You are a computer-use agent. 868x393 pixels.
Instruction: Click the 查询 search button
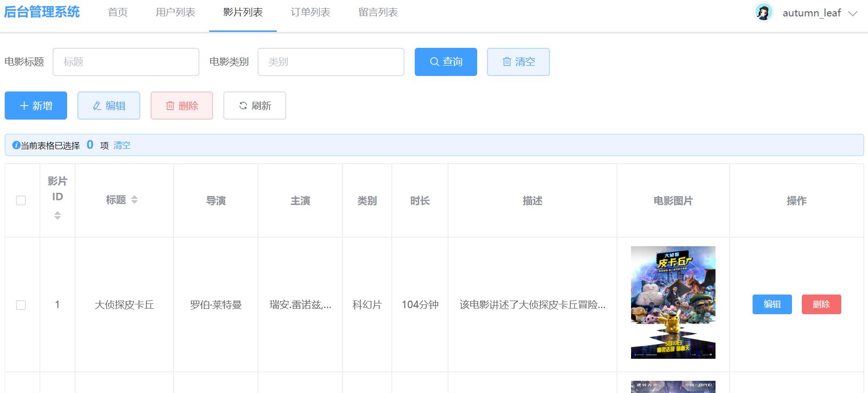[446, 62]
